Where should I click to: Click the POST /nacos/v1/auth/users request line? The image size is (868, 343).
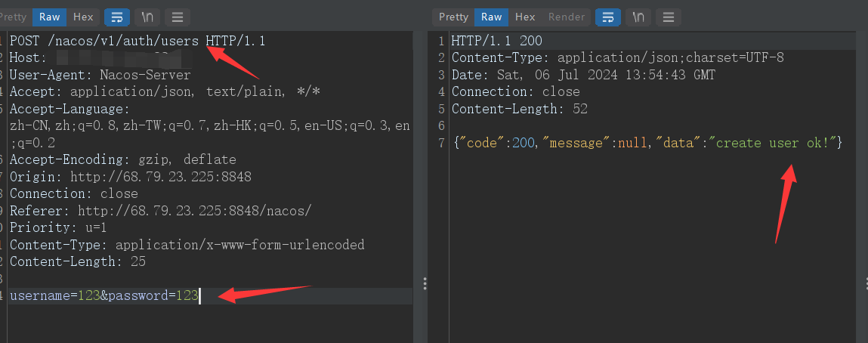point(137,41)
